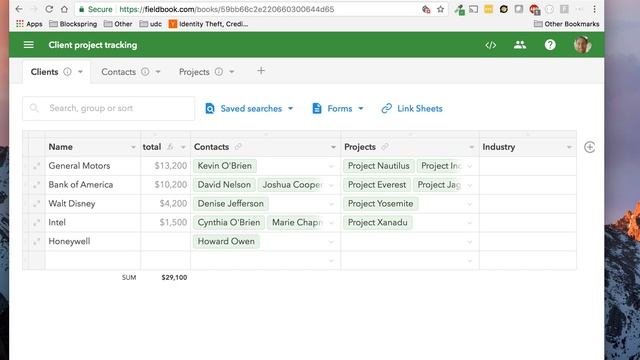The image size is (640, 360).
Task: Switch to the Projects sheet tab
Action: click(194, 72)
